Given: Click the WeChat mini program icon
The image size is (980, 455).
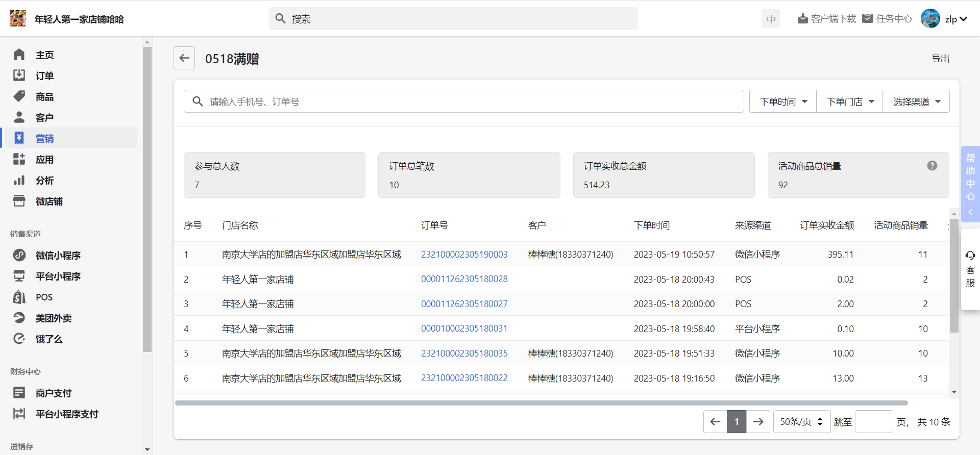Looking at the screenshot, I should pos(19,255).
